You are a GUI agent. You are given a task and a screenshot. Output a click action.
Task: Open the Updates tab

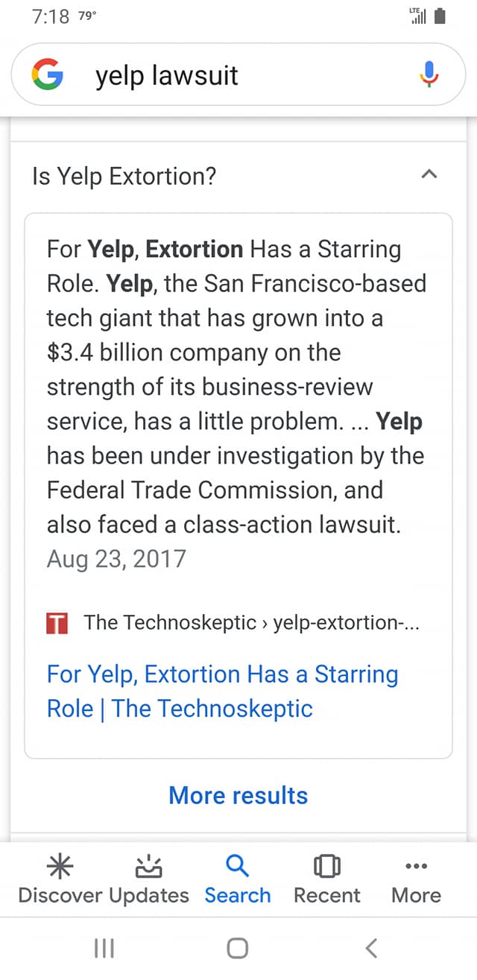(149, 879)
